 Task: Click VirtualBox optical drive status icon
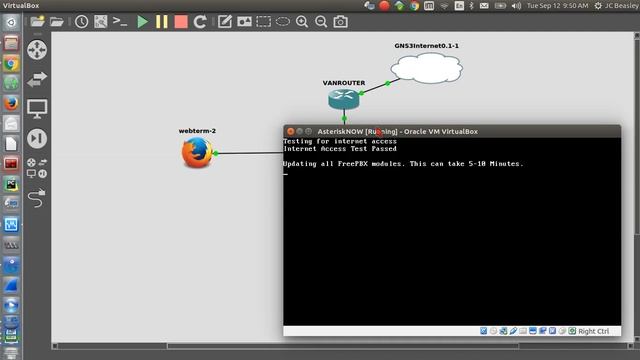(x=493, y=331)
